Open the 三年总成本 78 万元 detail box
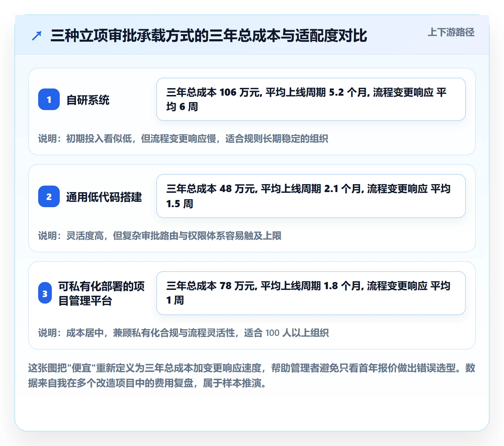The height and width of the screenshot is (446, 504). coord(311,293)
